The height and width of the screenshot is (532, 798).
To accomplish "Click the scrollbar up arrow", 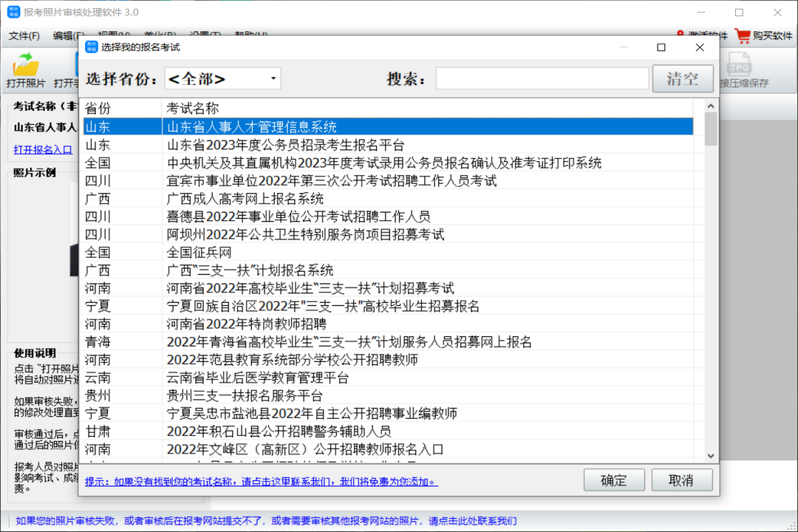I will click(x=710, y=105).
